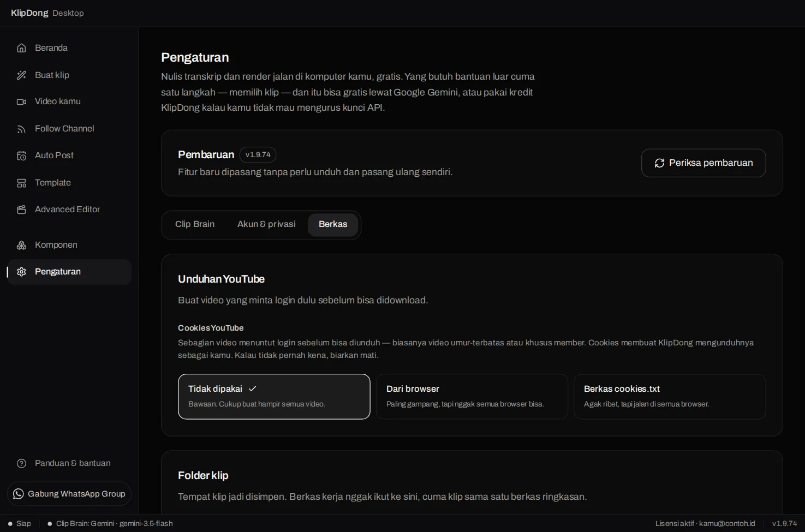Image resolution: width=805 pixels, height=532 pixels.
Task: Click the KlipDong Desktop title
Action: [47, 13]
